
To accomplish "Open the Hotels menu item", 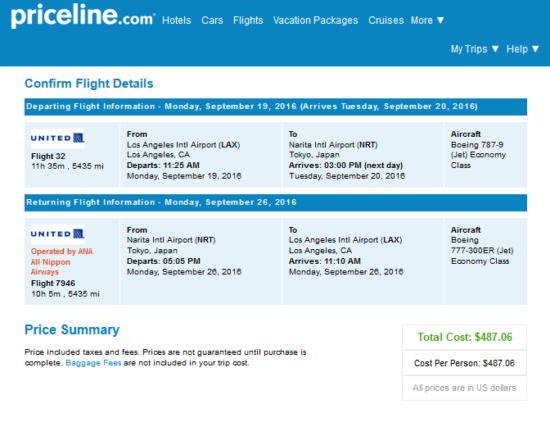I will (176, 20).
